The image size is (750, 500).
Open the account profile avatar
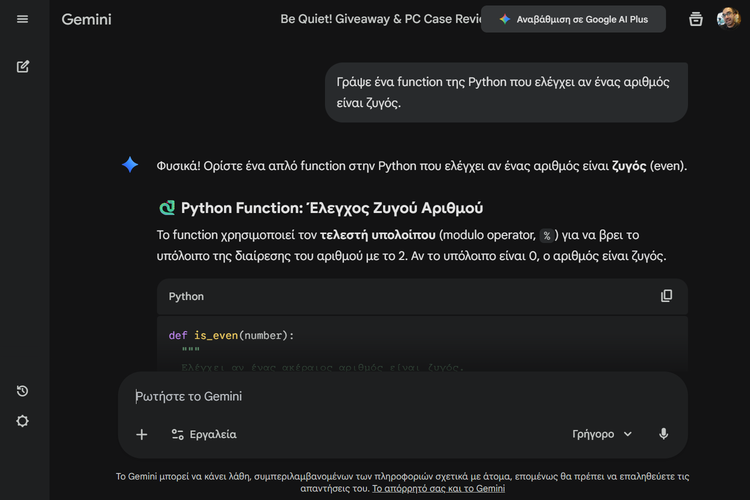click(728, 19)
